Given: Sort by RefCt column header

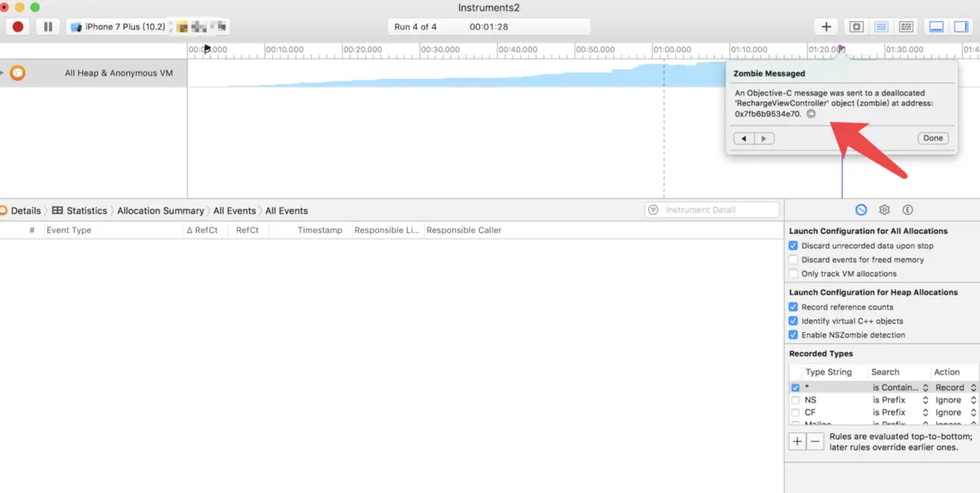Looking at the screenshot, I should [247, 231].
